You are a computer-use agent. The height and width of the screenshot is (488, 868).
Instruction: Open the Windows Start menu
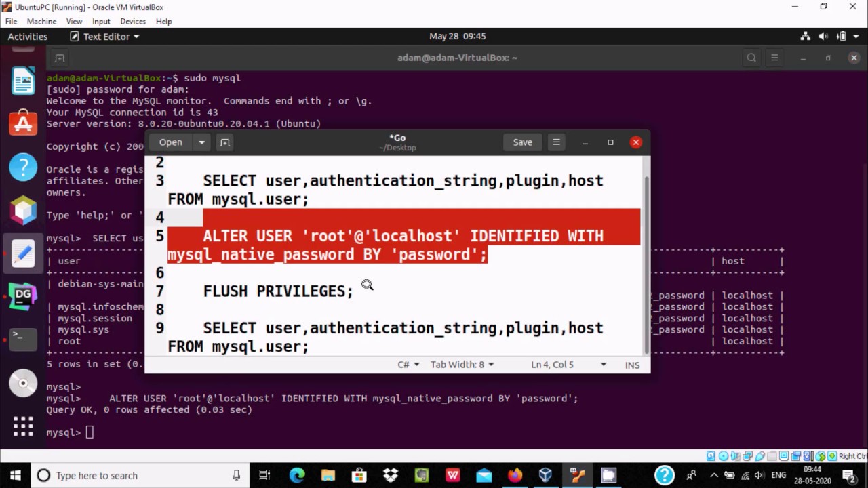pos(15,475)
